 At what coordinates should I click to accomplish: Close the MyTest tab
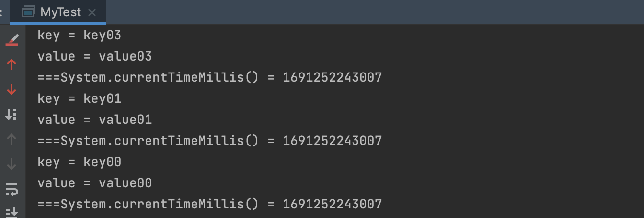coord(92,12)
